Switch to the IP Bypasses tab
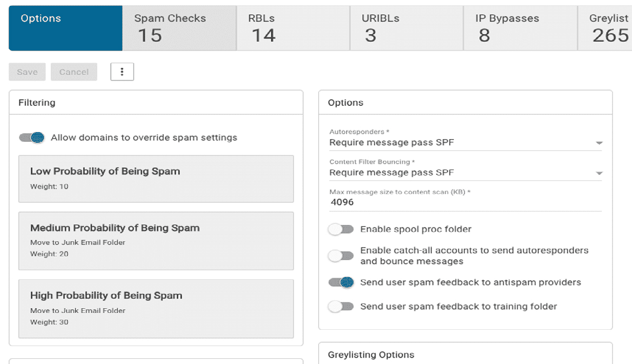This screenshot has width=632, height=364. pos(519,28)
